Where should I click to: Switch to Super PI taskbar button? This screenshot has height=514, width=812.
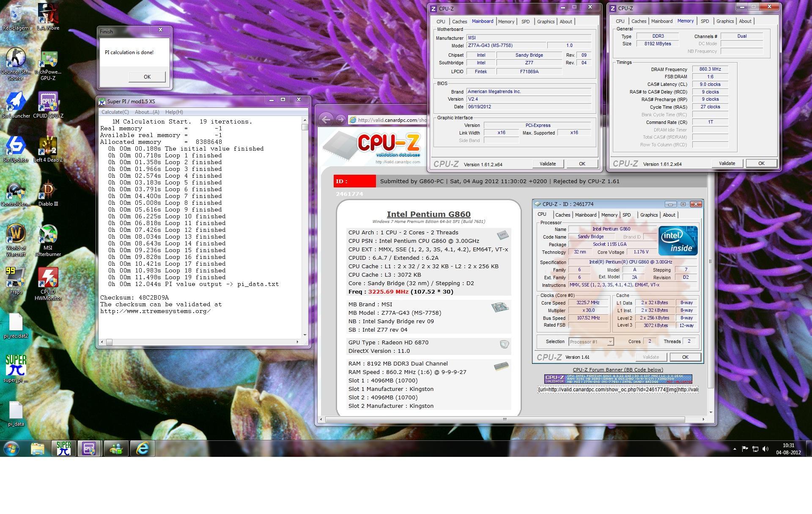63,448
